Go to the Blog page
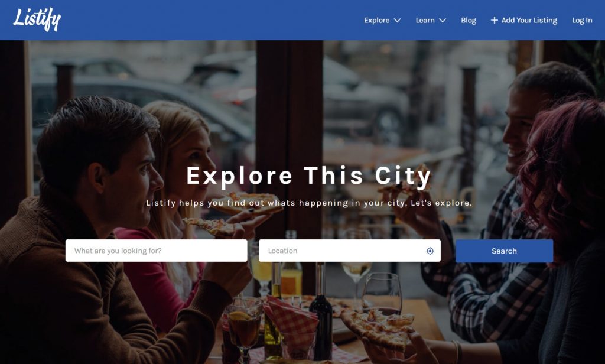 [x=469, y=21]
